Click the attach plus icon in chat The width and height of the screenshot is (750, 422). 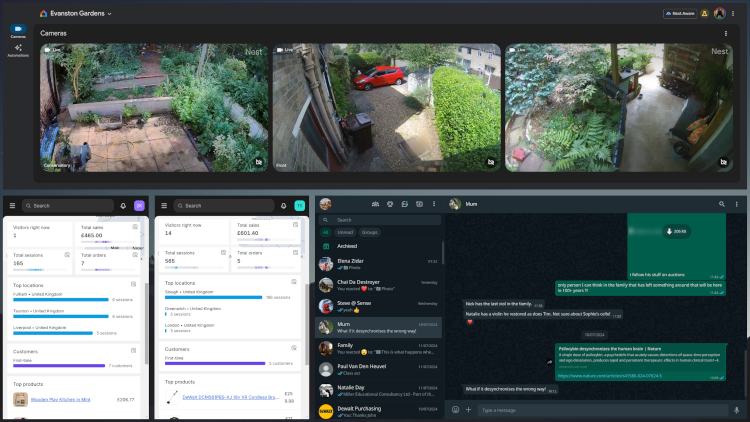pos(468,409)
